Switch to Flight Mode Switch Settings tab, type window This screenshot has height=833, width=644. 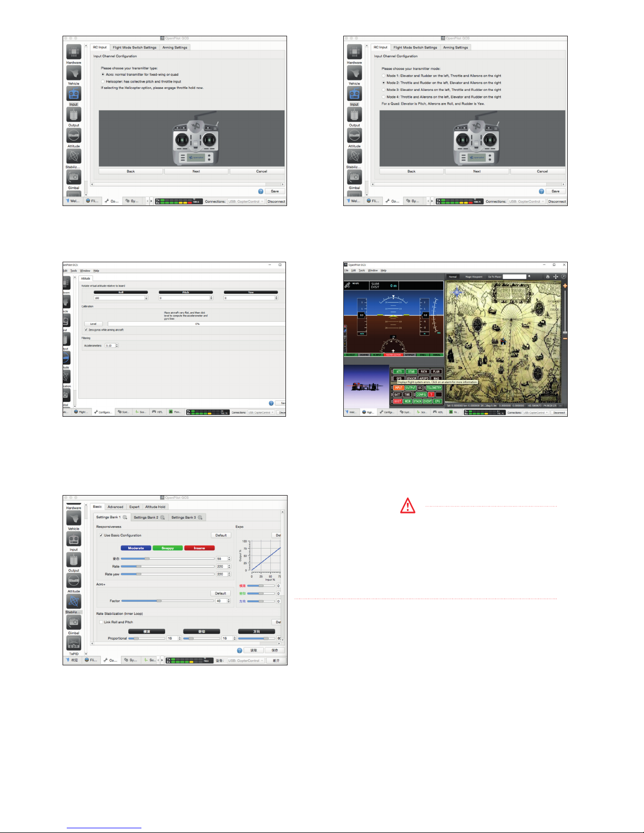[x=135, y=47]
